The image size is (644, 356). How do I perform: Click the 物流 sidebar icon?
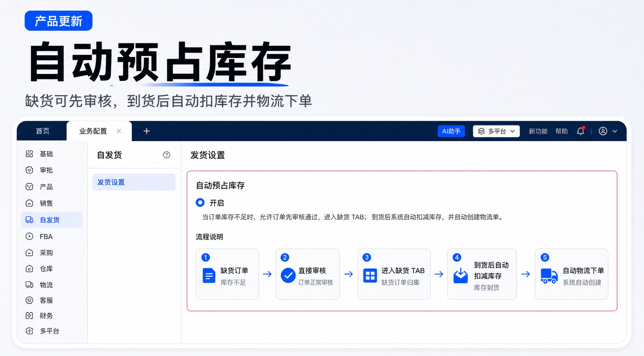29,285
